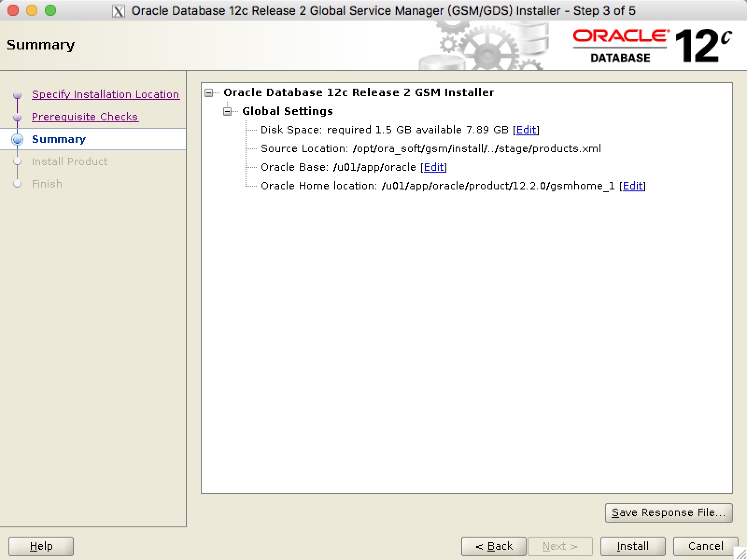Click the Summary step bullet icon
The height and width of the screenshot is (560, 747).
click(17, 139)
